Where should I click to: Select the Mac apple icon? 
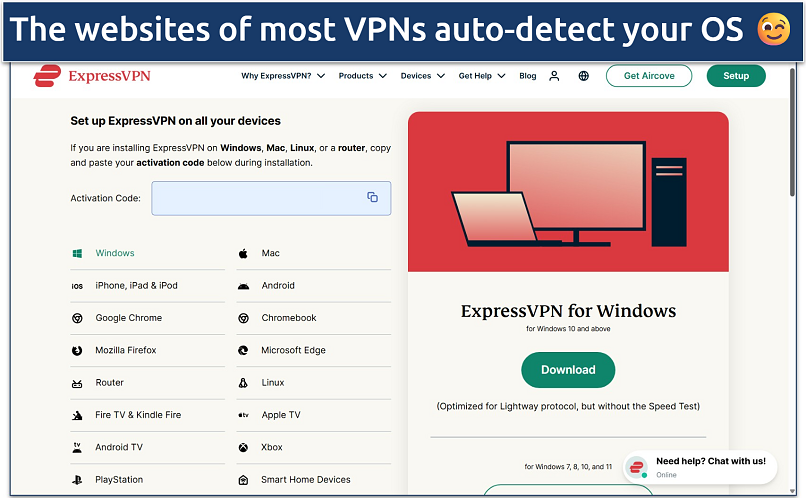click(243, 254)
